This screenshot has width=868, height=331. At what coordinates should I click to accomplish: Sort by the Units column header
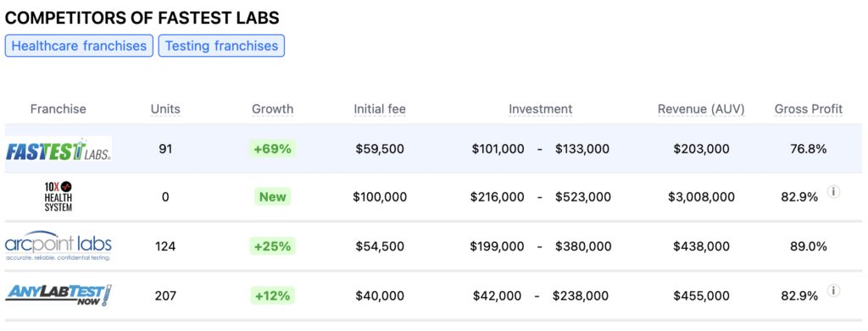pos(165,109)
